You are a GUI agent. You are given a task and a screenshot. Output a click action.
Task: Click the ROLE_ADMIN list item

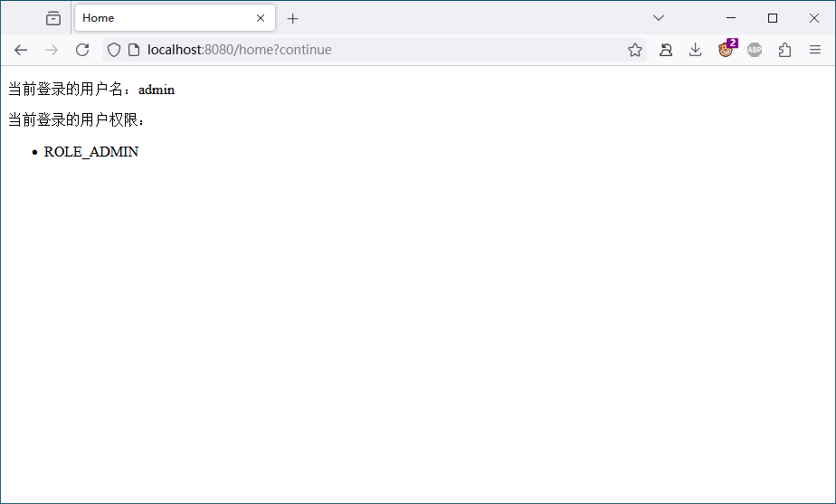point(91,152)
